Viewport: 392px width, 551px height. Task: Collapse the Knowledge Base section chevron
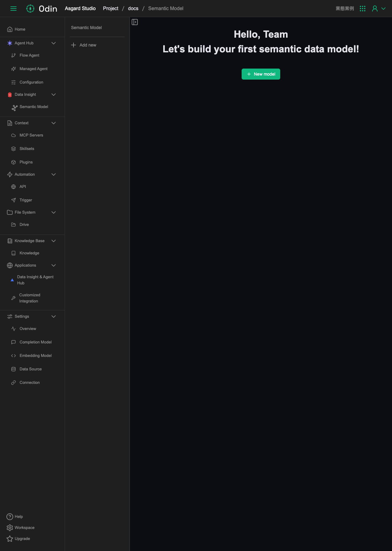coord(54,241)
